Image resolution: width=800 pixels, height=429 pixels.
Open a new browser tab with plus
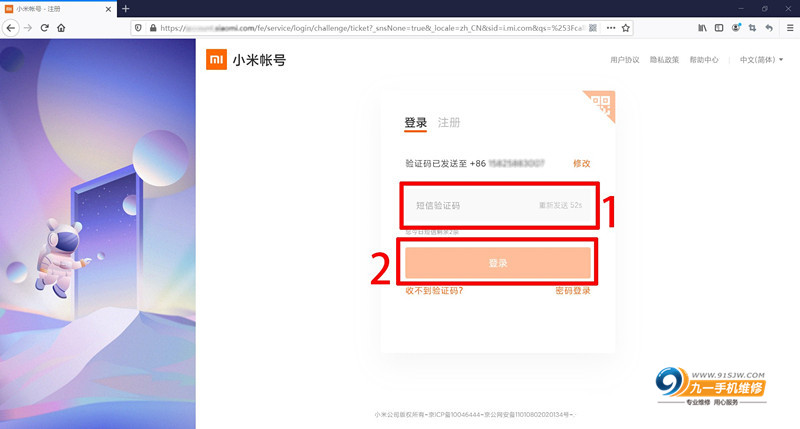[x=126, y=9]
